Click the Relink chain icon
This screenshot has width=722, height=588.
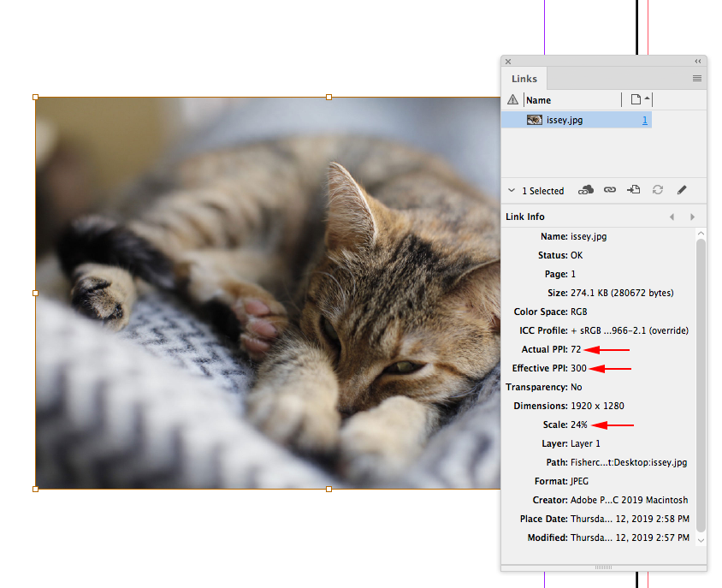(x=610, y=190)
